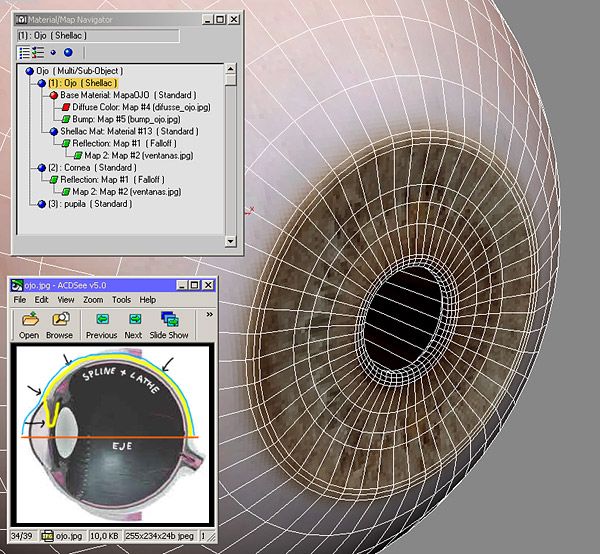The width and height of the screenshot is (600, 554).
Task: Click green map icon of Reflection under Shellac Mat
Action: (66, 143)
